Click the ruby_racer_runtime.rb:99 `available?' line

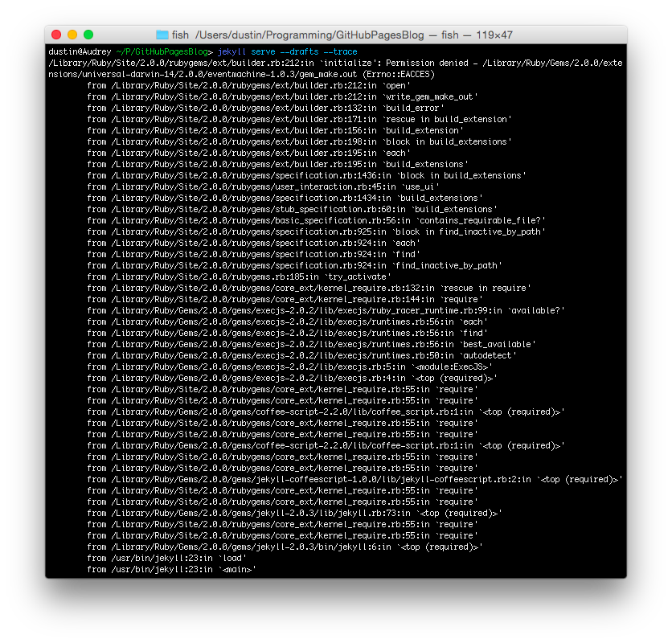point(326,310)
